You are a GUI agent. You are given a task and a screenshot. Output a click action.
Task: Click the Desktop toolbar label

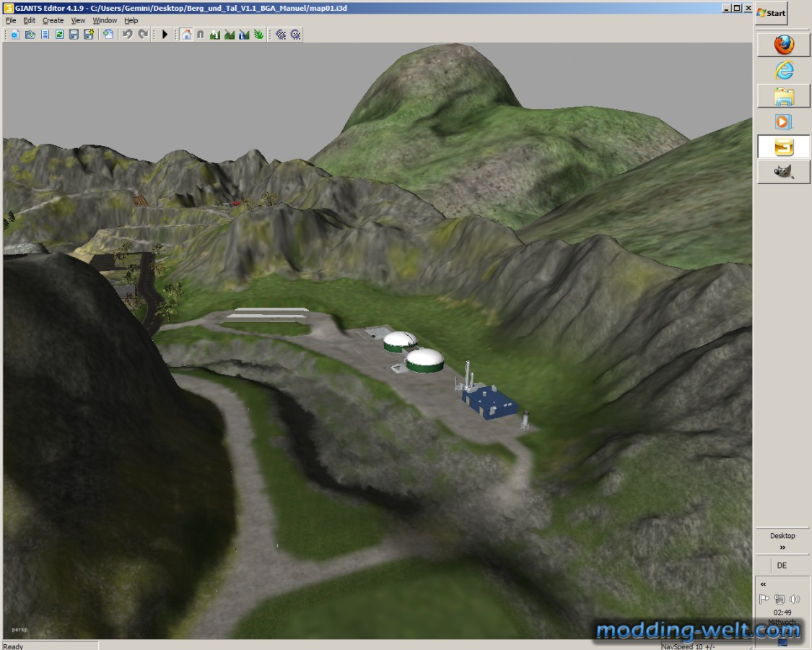[x=782, y=535]
